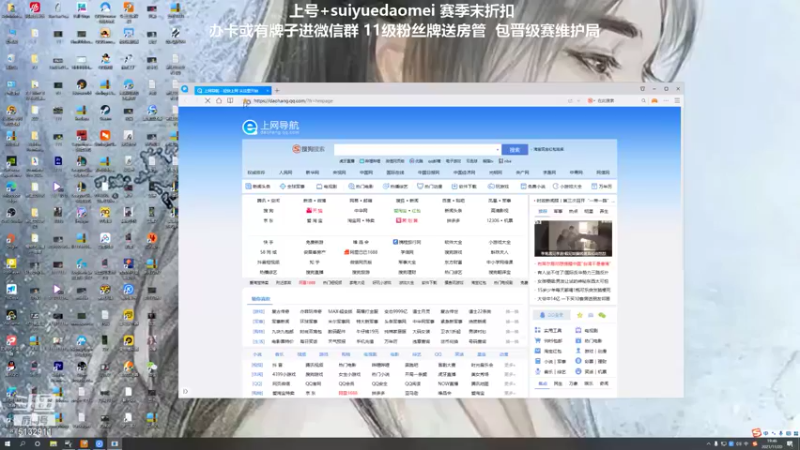Open the 人民网 news site link
The image size is (800, 450).
(285, 173)
